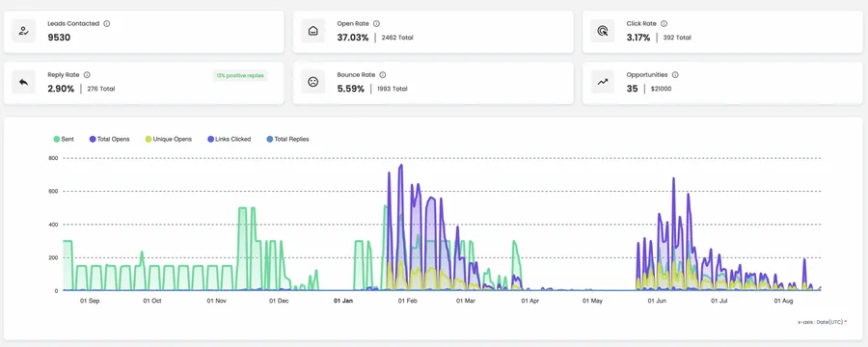Click the 01 Jun axis label
This screenshot has width=868, height=347.
[657, 301]
